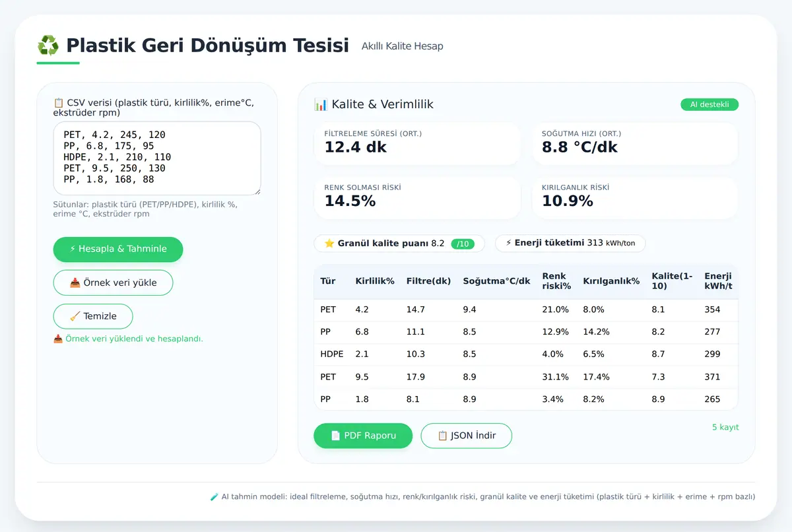Screen dimensions: 792x532
Task: Click the Sütunlar hint text under textarea
Action: coord(145,209)
